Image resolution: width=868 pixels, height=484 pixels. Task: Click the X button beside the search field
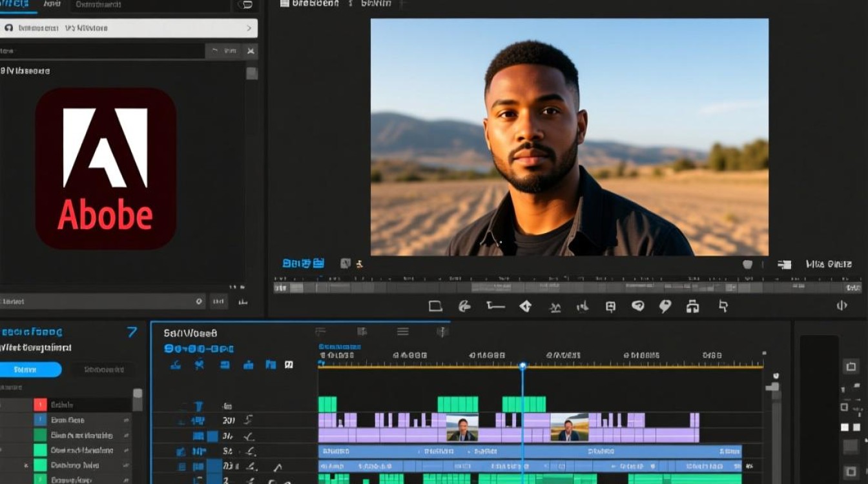click(251, 51)
